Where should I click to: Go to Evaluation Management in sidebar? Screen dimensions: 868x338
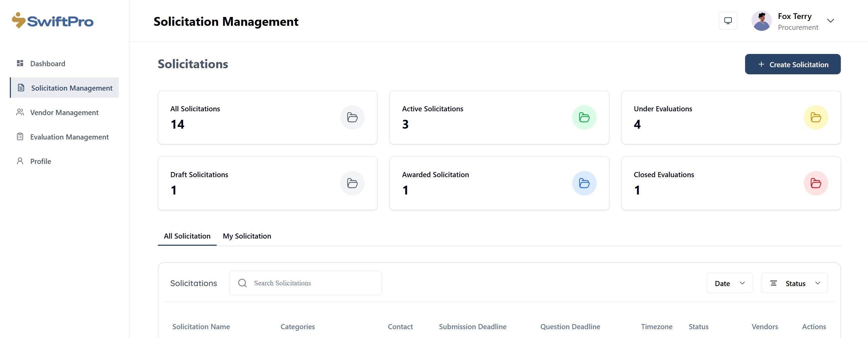coord(69,137)
